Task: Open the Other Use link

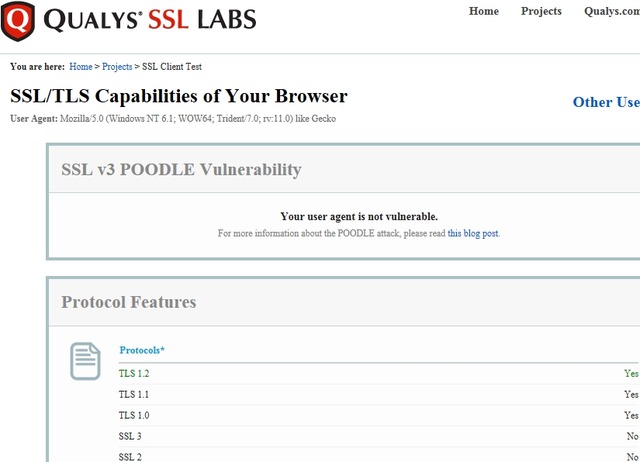Action: pos(606,102)
